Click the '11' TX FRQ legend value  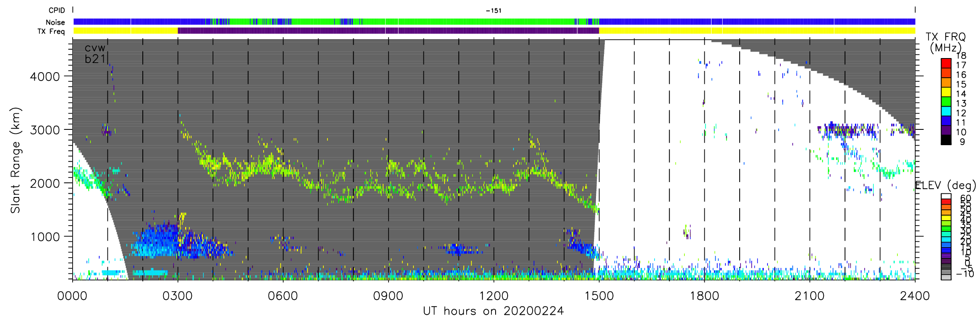pyautogui.click(x=961, y=122)
